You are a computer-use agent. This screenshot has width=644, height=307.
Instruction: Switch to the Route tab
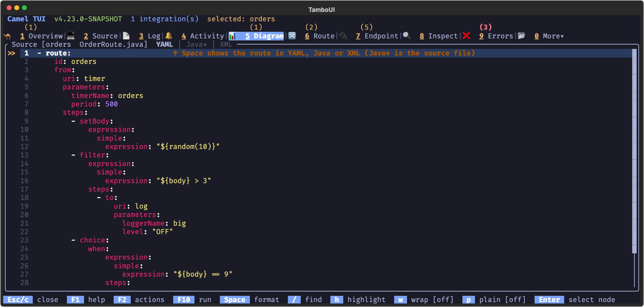(x=320, y=36)
